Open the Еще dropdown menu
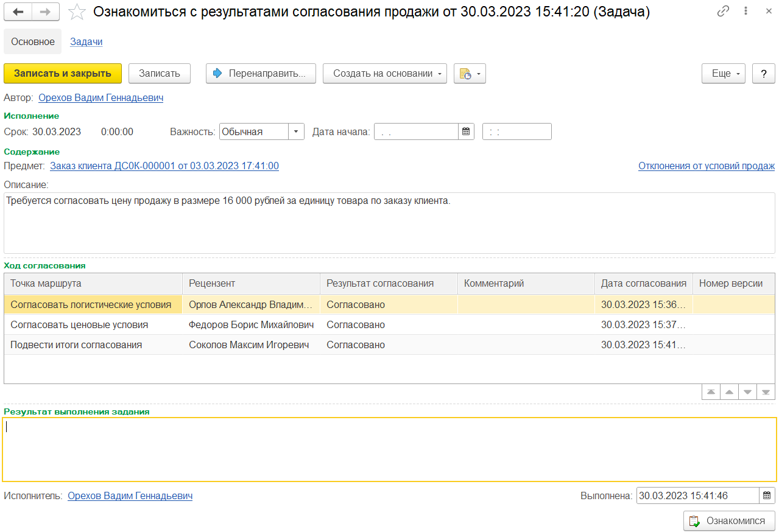This screenshot has height=532, width=779. coord(724,74)
